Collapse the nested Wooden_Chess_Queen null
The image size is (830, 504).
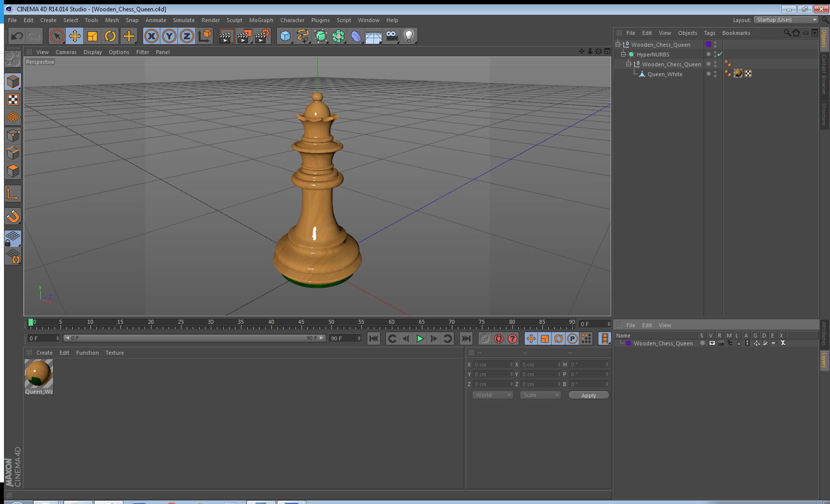pos(629,64)
